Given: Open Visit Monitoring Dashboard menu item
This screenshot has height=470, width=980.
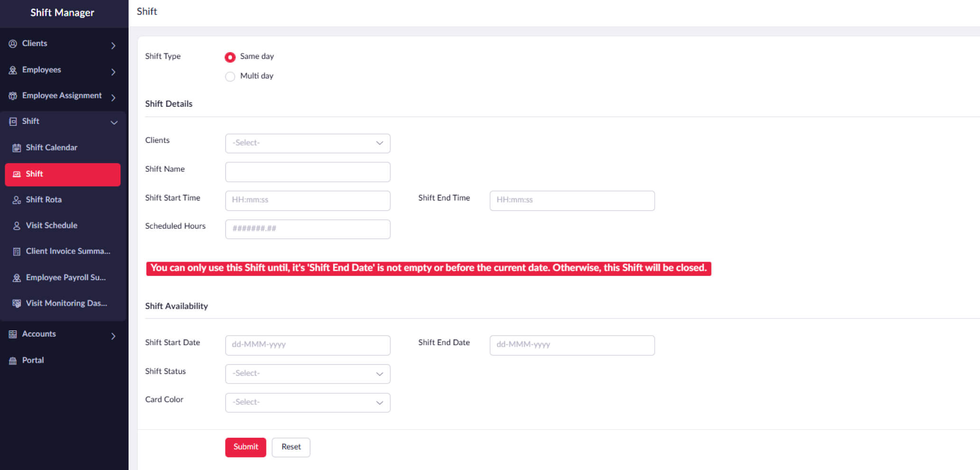Looking at the screenshot, I should coord(66,303).
